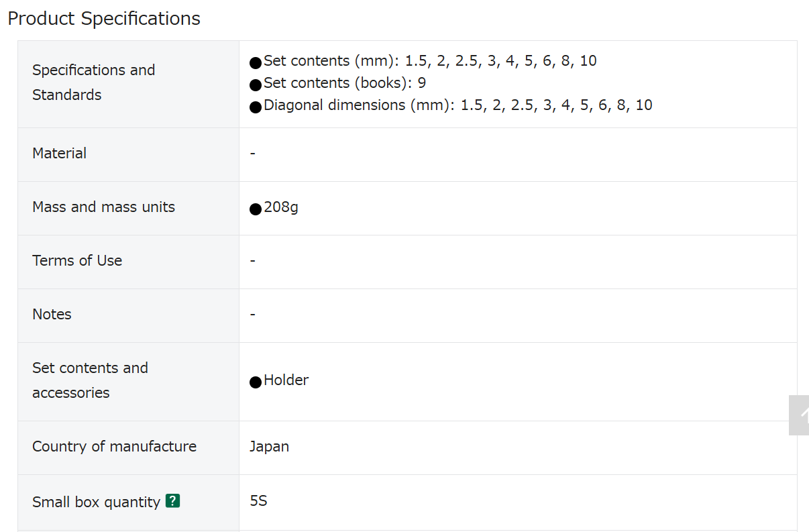Click the dash value in the Material row
The width and height of the screenshot is (809, 532).
[x=252, y=154]
